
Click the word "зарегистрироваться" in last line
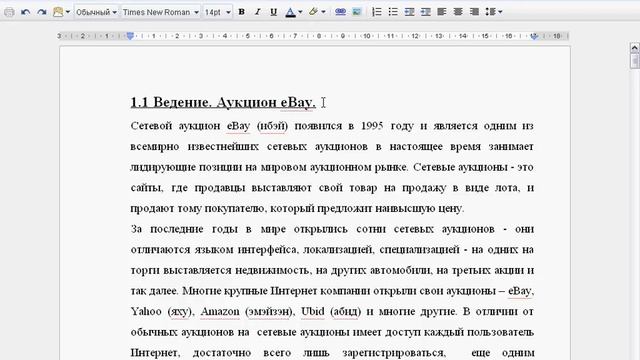(x=393, y=353)
